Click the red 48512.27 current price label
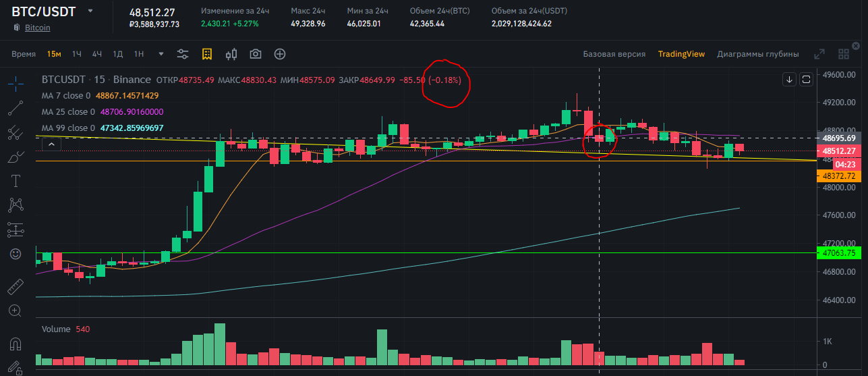868x376 pixels. 840,151
